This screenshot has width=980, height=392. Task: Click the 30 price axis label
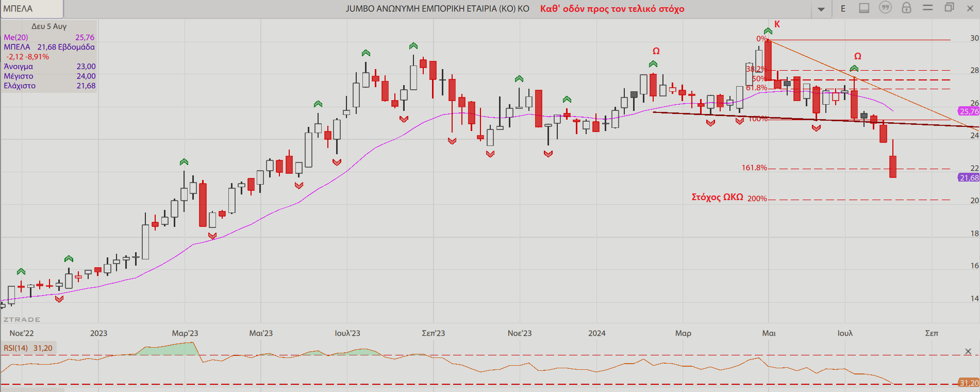click(974, 38)
